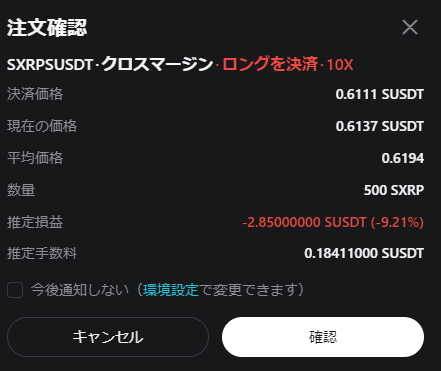This screenshot has width=441, height=371.
Task: Select the 0.18411000 SUSDT fee value
Action: (x=364, y=253)
